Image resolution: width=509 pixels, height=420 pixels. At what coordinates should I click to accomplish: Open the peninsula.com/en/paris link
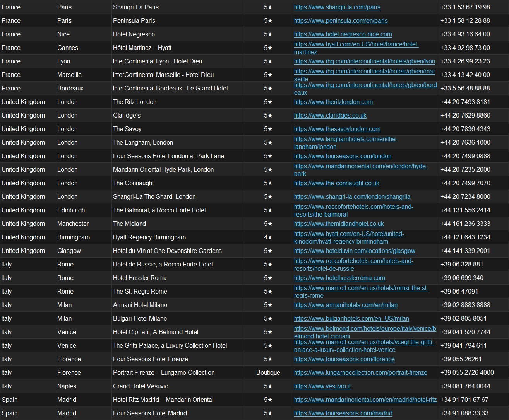(341, 20)
